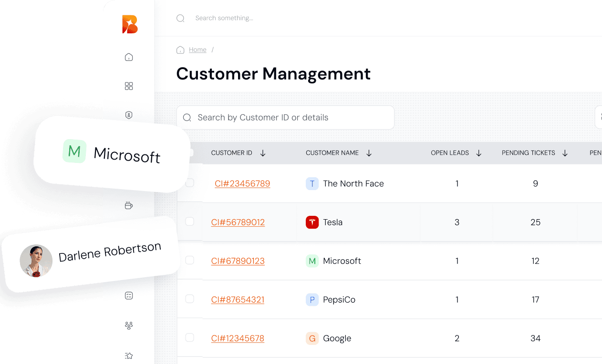Sort by Pending Tickets column arrow
602x364 pixels.
(x=565, y=153)
